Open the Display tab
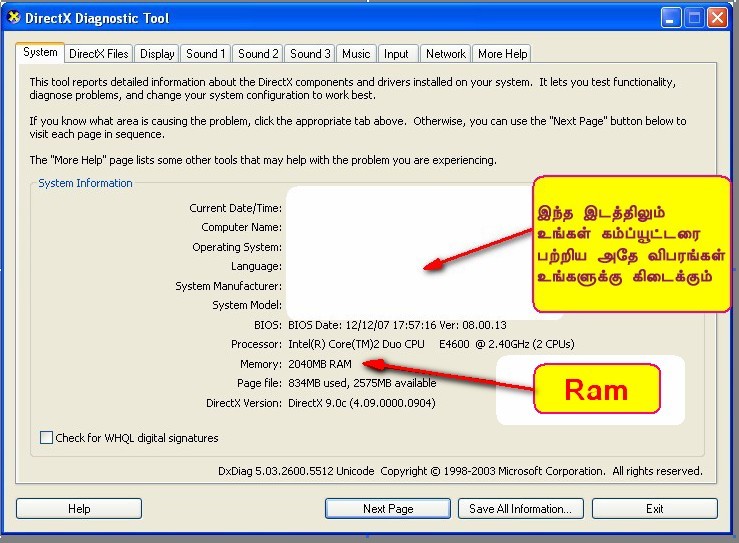This screenshot has width=739, height=543. (157, 54)
